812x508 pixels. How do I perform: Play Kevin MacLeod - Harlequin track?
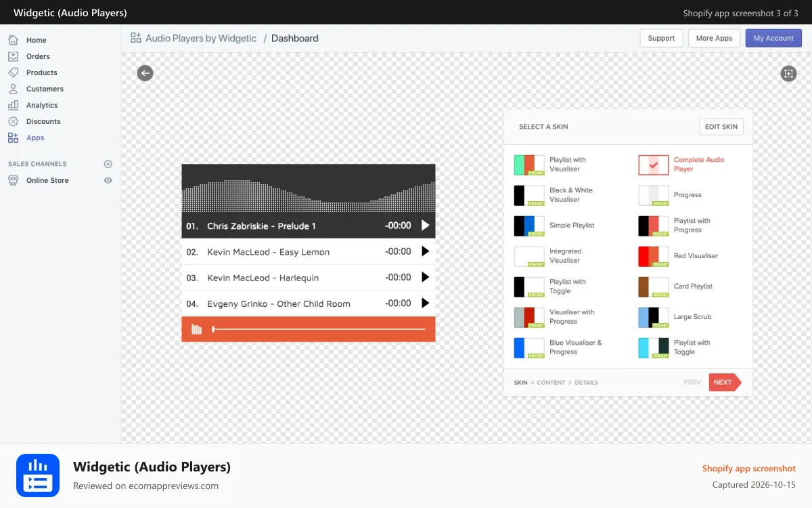pyautogui.click(x=425, y=277)
